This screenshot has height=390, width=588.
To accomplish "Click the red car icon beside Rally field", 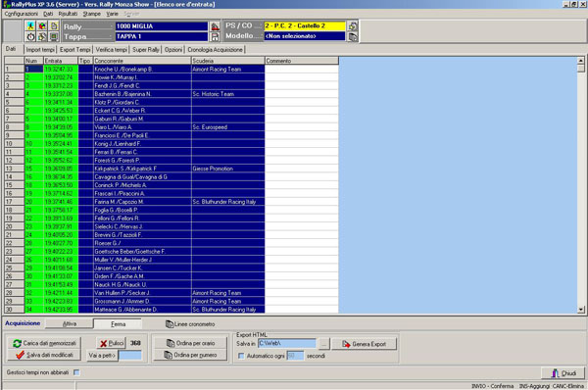I will point(215,26).
